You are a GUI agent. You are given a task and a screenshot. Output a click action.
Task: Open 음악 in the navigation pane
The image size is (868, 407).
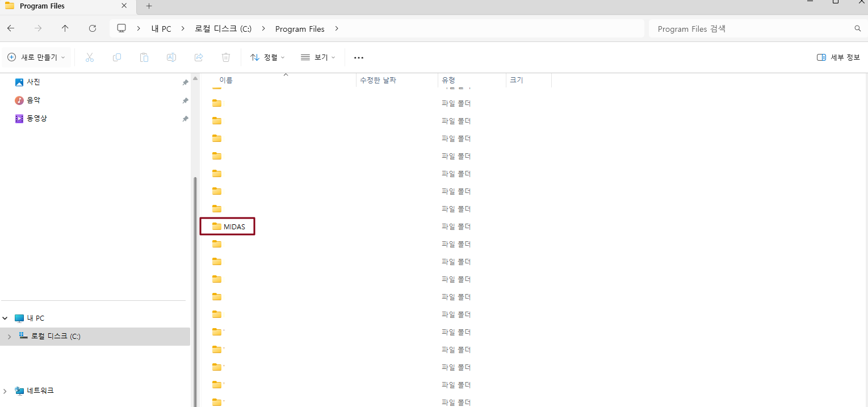33,100
